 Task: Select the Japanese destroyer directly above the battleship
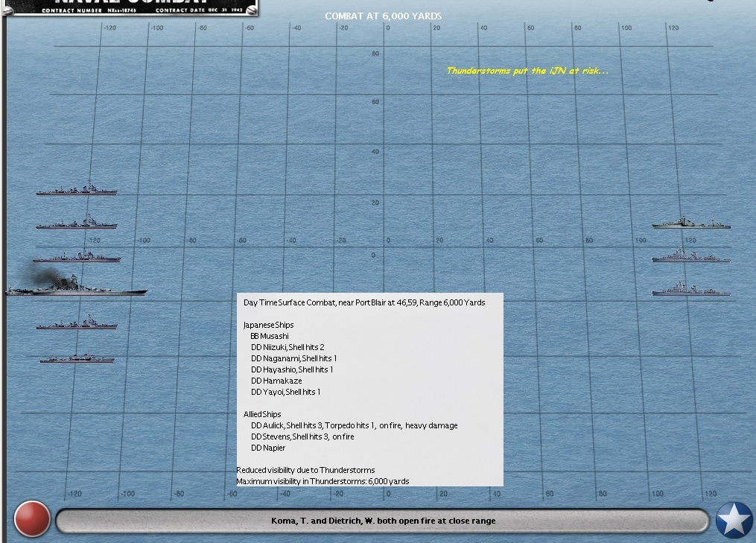coord(77,255)
